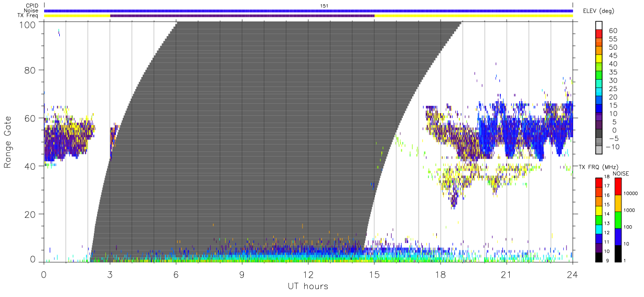
Task: Click the '9' tick on UT hours axis
Action: [x=242, y=274]
